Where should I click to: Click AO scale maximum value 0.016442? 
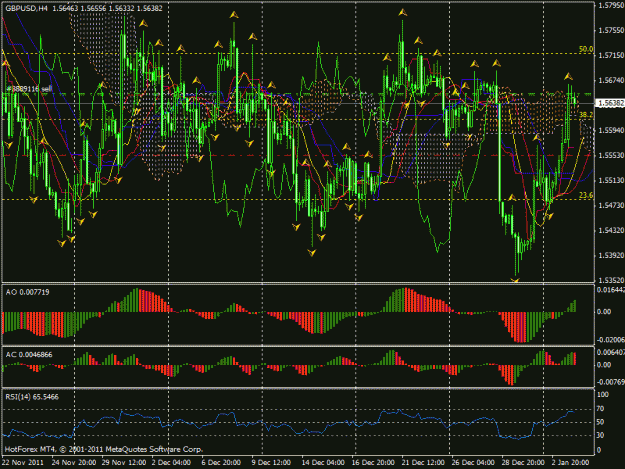point(611,290)
